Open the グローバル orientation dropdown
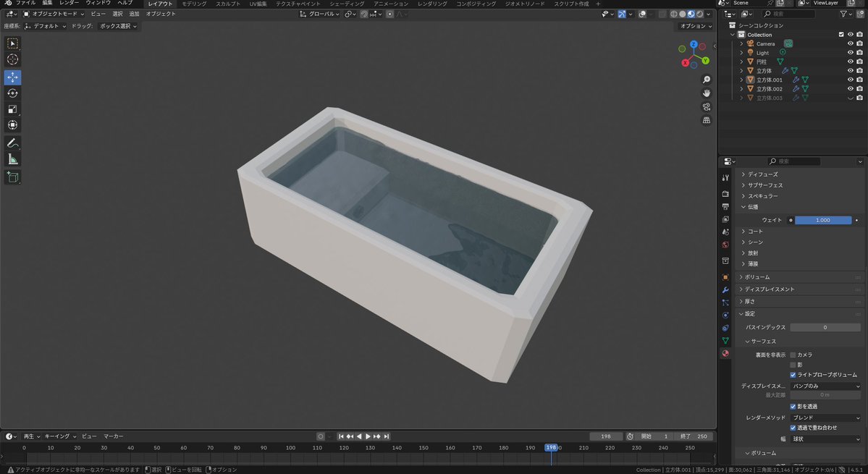 (x=319, y=14)
